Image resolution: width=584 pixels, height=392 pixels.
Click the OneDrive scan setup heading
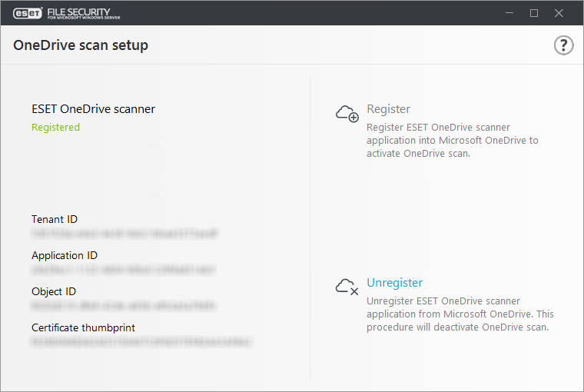pyautogui.click(x=81, y=45)
